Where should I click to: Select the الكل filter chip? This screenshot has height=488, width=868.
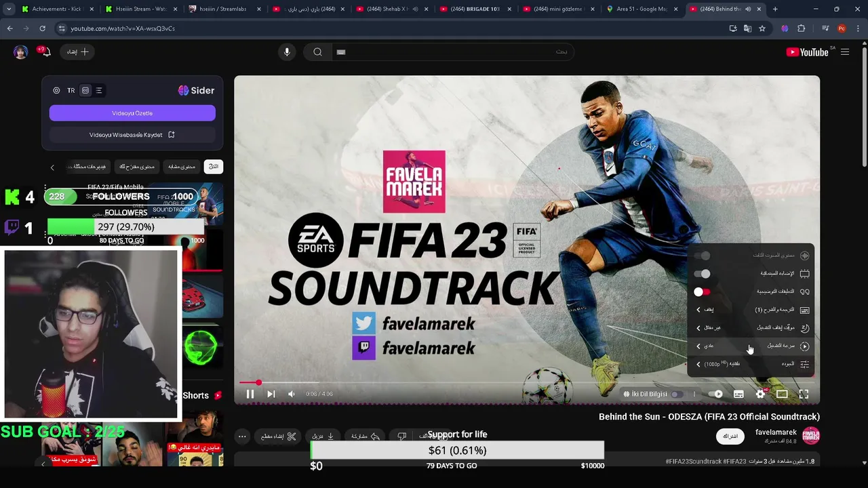pyautogui.click(x=214, y=167)
